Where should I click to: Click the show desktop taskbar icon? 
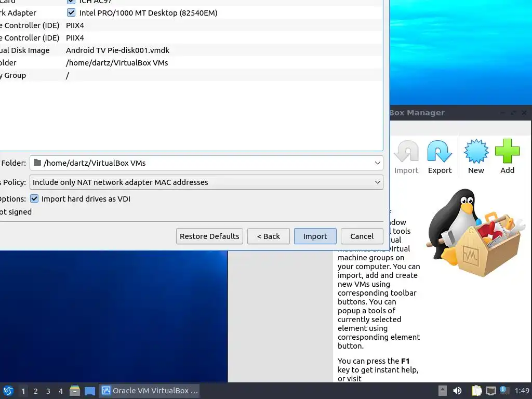(x=89, y=391)
